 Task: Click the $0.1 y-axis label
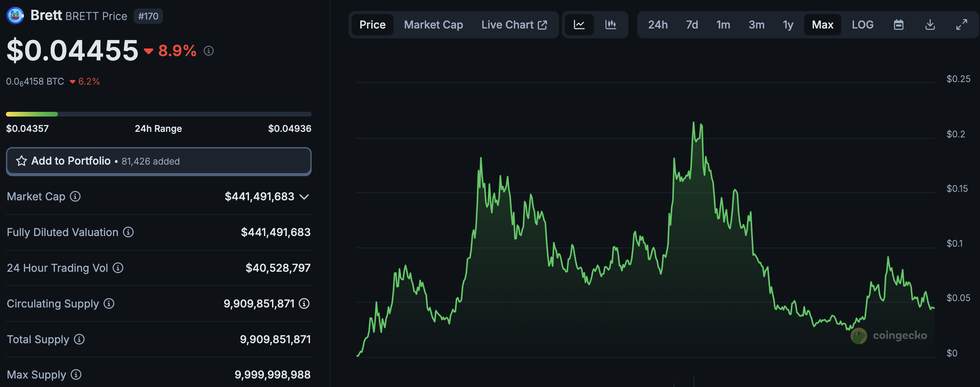tap(954, 244)
